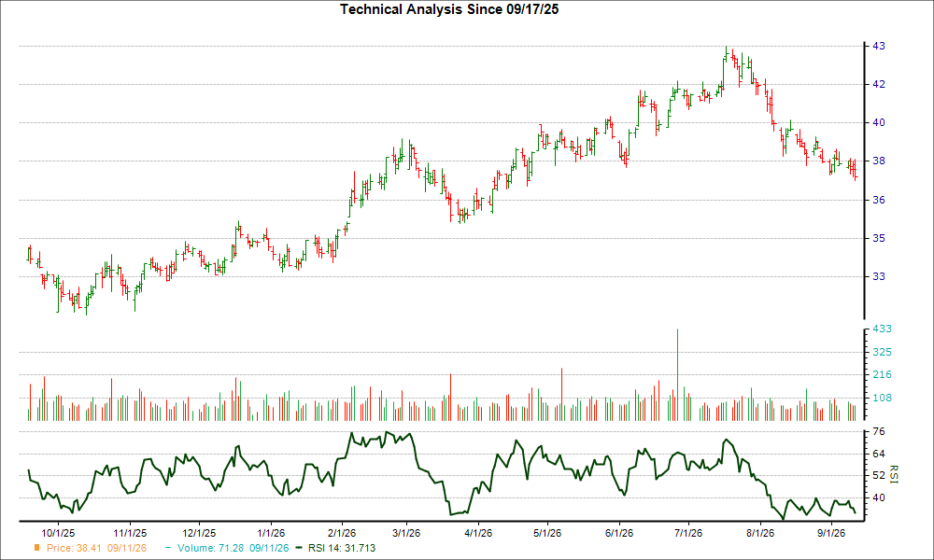
Task: Click the 6/1/26 date axis label
Action: click(x=619, y=533)
